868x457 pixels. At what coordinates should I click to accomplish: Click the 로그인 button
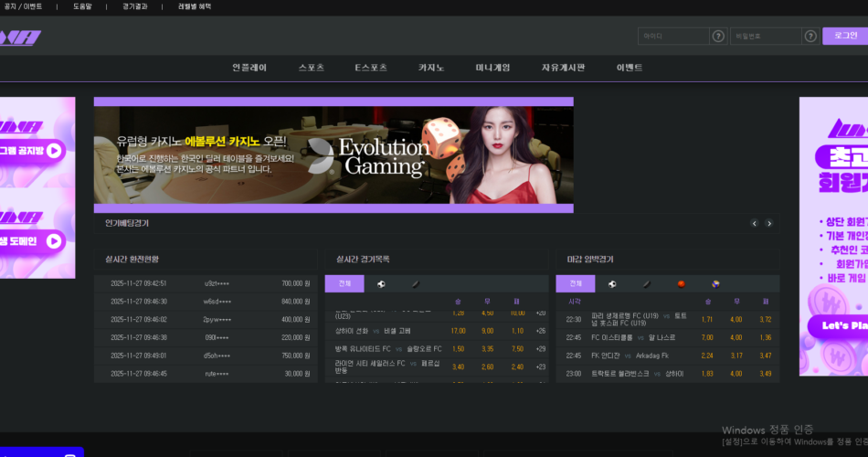pos(845,36)
